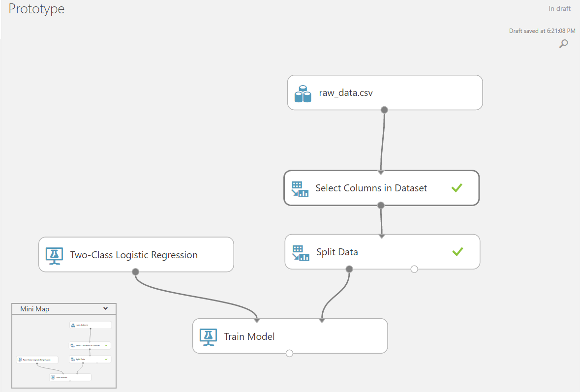Collapse the Mini Map panel chevron
This screenshot has height=392, width=580.
point(106,309)
